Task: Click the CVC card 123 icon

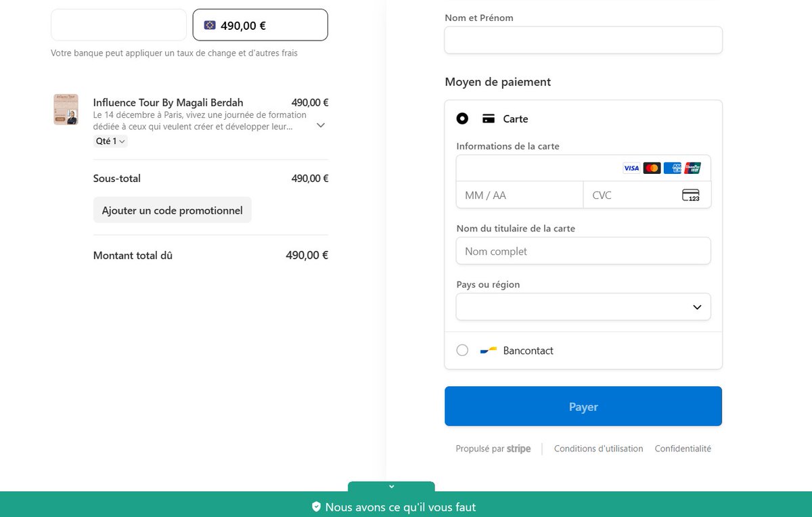Action: (x=691, y=196)
